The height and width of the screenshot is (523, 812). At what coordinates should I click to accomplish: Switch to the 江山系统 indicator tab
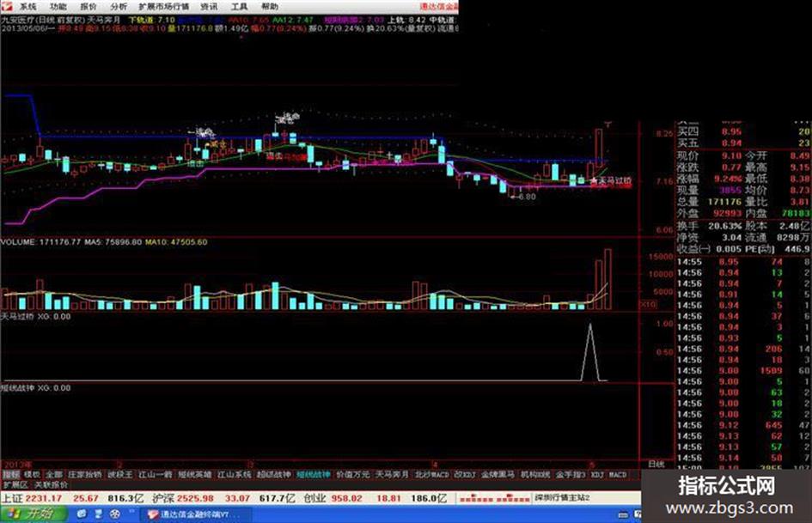tap(234, 474)
